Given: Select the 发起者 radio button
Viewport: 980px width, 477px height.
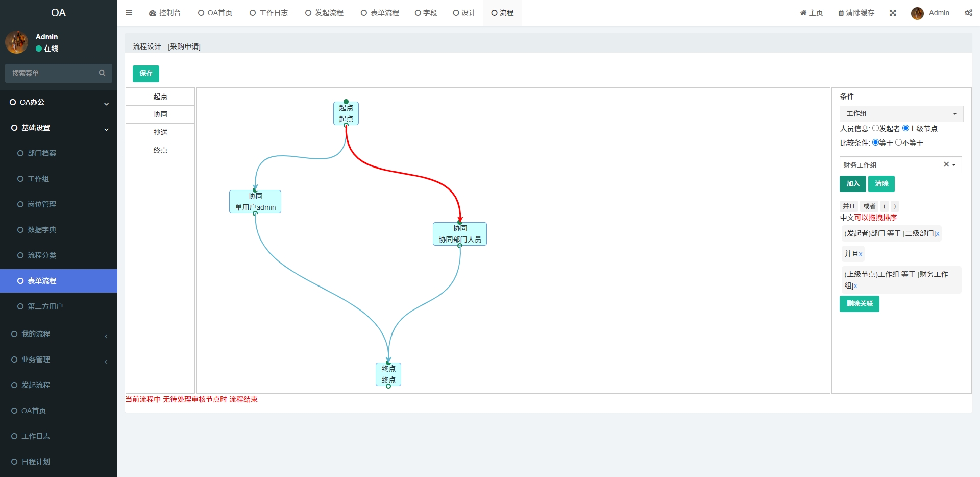Looking at the screenshot, I should pos(875,128).
